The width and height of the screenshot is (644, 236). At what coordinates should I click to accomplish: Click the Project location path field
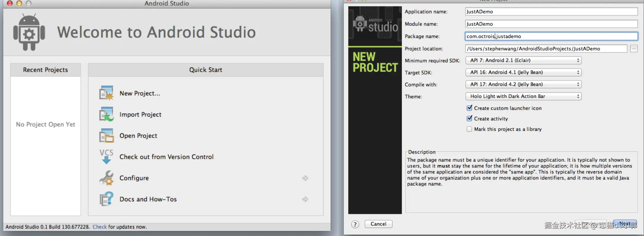[x=546, y=49]
